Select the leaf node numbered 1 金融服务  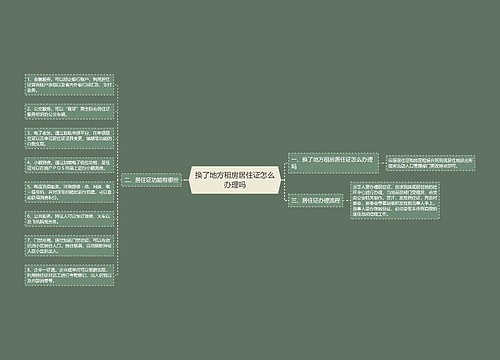[69, 85]
